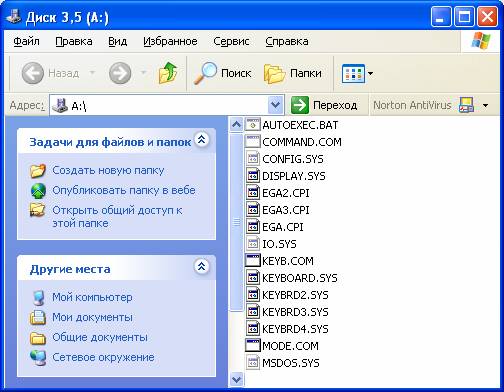The height and width of the screenshot is (392, 504).
Task: Click the Views icon in toolbar
Action: pos(353,73)
